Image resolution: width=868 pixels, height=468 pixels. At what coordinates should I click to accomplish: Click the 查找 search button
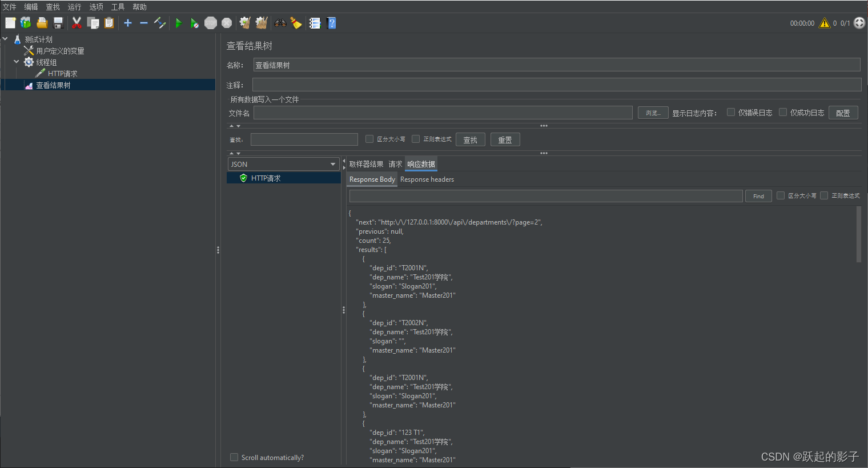point(471,139)
